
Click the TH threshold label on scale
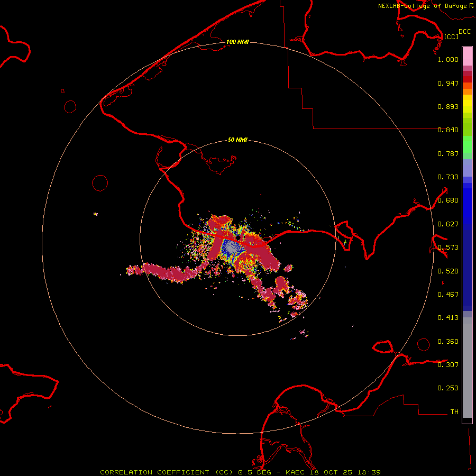[454, 411]
